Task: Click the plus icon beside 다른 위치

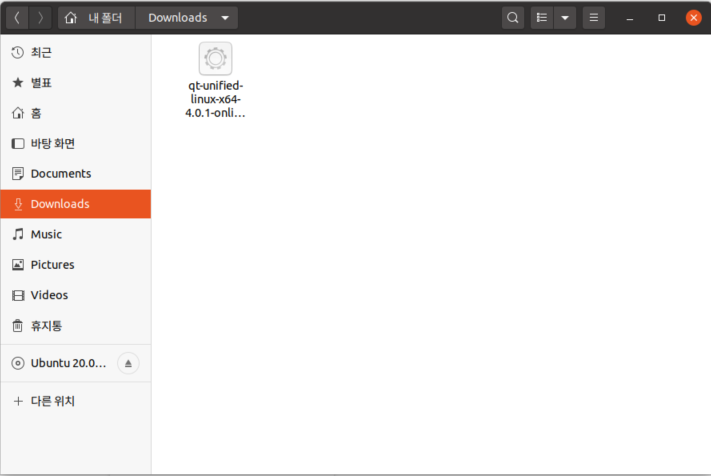Action: pyautogui.click(x=18, y=401)
